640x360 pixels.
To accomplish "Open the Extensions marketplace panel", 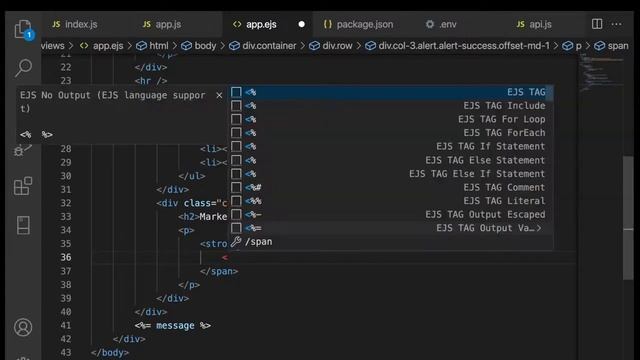I will (x=23, y=186).
